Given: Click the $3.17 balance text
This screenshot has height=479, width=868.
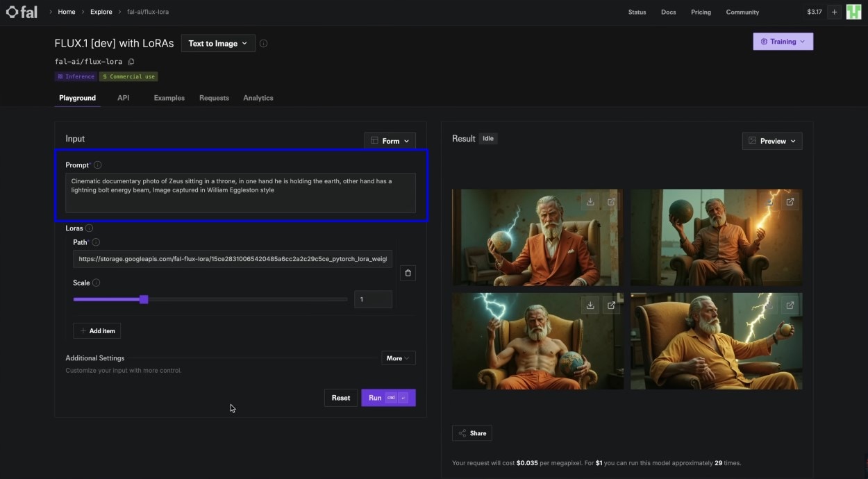Looking at the screenshot, I should point(814,12).
